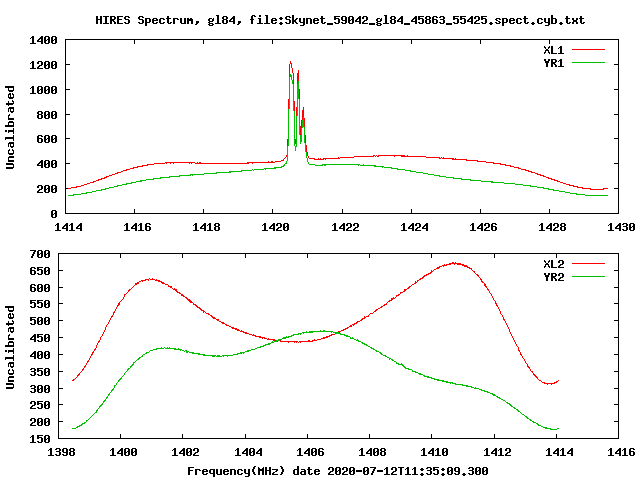Click the 1412 x-axis tick label
640x480 pixels.
497,452
